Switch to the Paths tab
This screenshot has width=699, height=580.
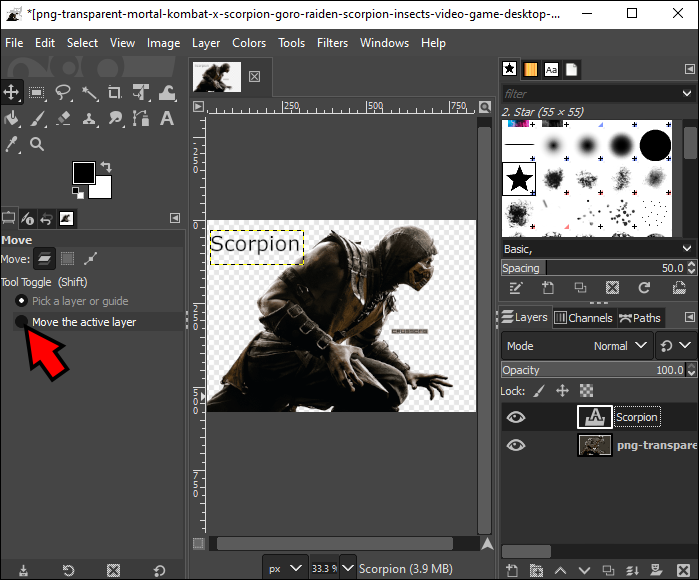[x=640, y=318]
